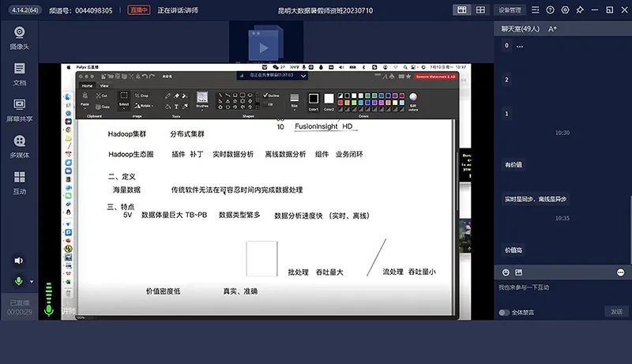Click the undo arrow in paint title bar
Image resolution: width=632 pixels, height=364 pixels.
coord(145,76)
